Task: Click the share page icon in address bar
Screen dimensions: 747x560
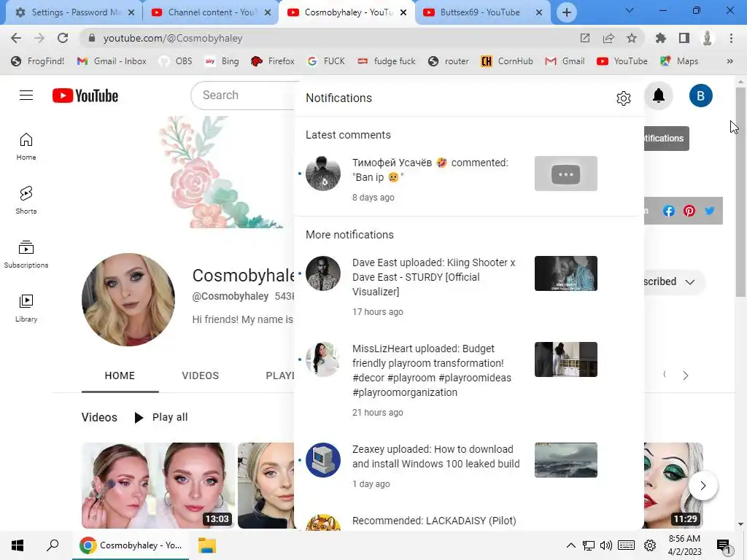Action: [x=608, y=38]
